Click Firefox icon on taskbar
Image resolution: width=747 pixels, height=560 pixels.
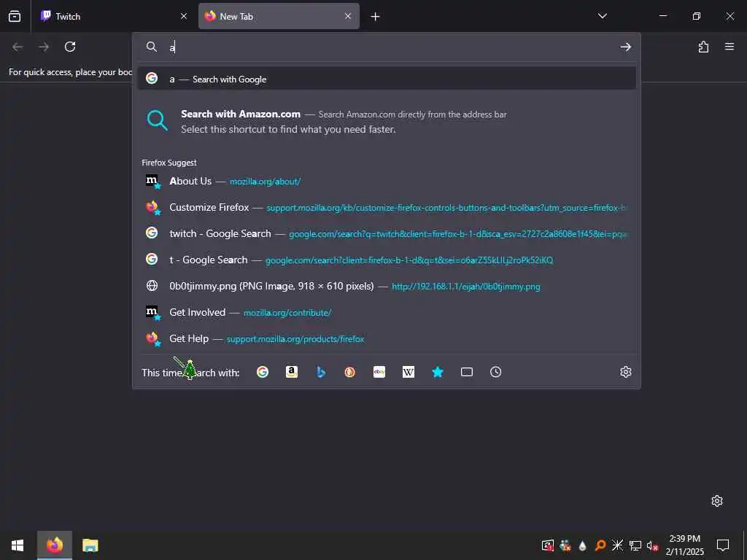pyautogui.click(x=54, y=545)
